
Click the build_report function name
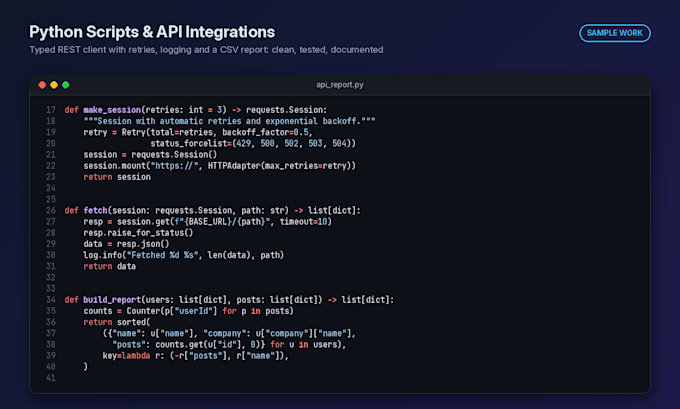pyautogui.click(x=112, y=300)
